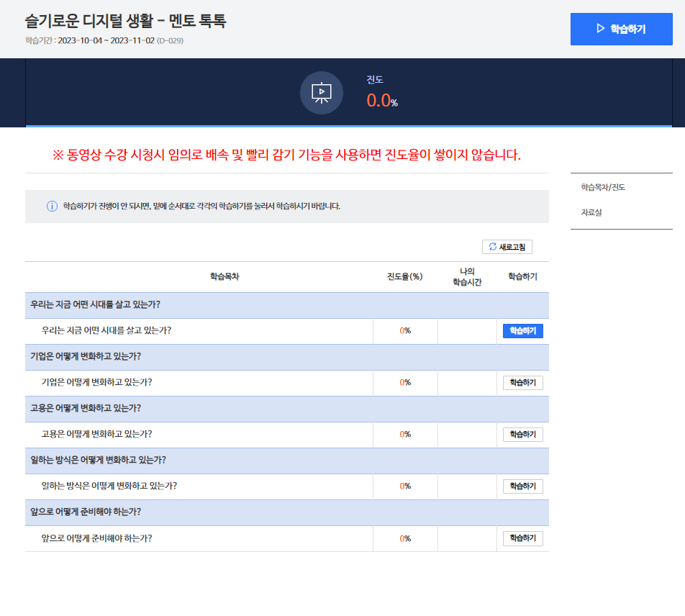Screen dimensions: 685x616
Task: Click the 학습목차 column header
Action: tap(224, 276)
